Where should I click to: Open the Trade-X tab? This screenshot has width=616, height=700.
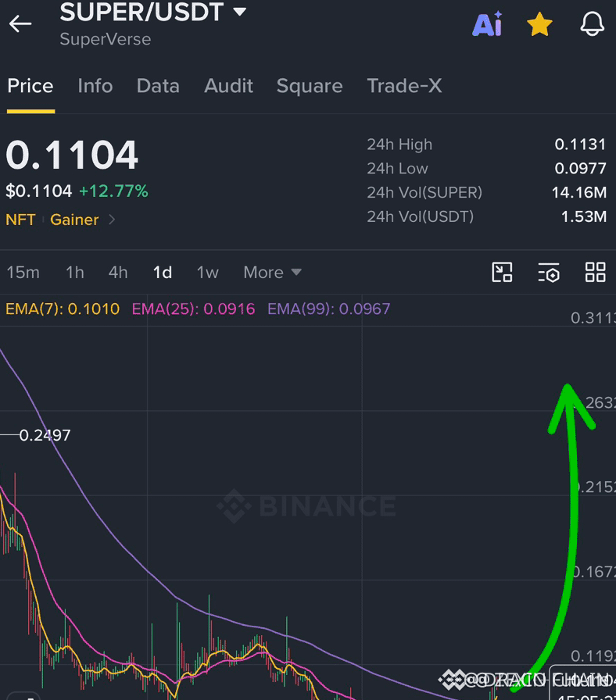404,86
